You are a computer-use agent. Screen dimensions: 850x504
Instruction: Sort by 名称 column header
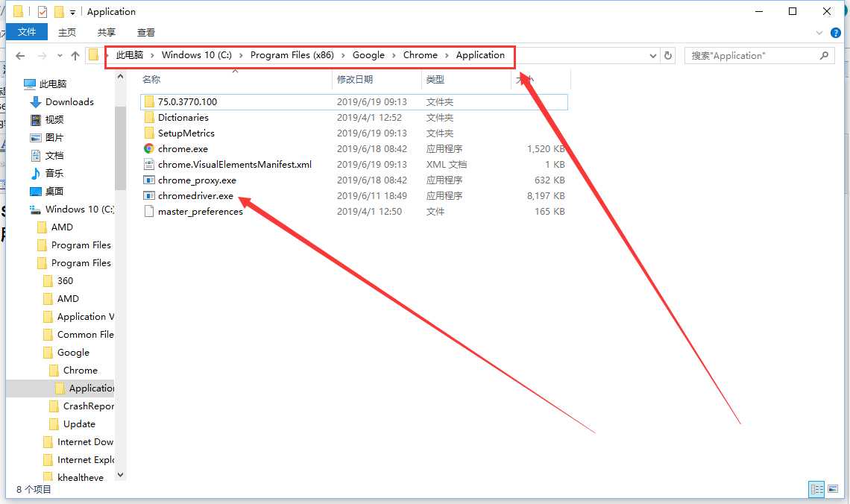click(x=151, y=80)
